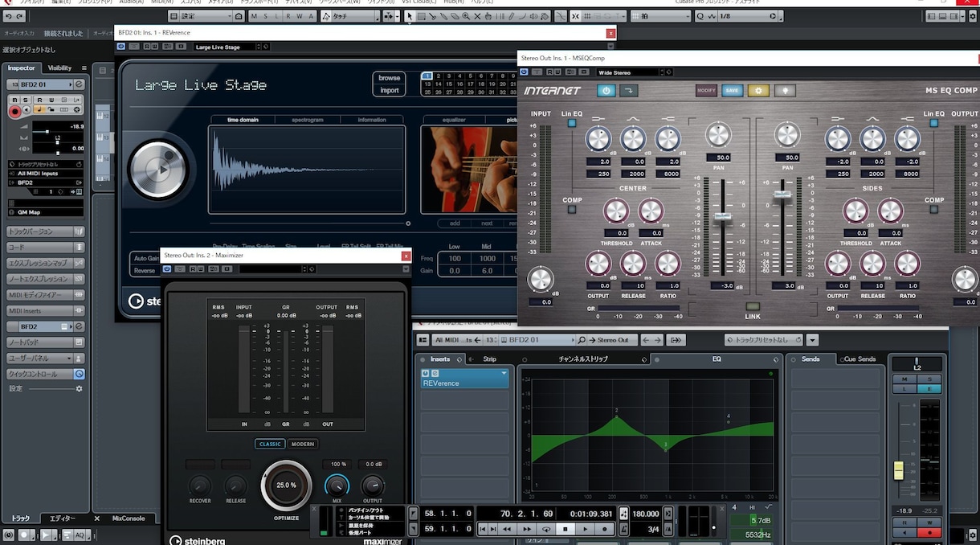
Task: Click the REVerence large play button
Action: tap(161, 170)
